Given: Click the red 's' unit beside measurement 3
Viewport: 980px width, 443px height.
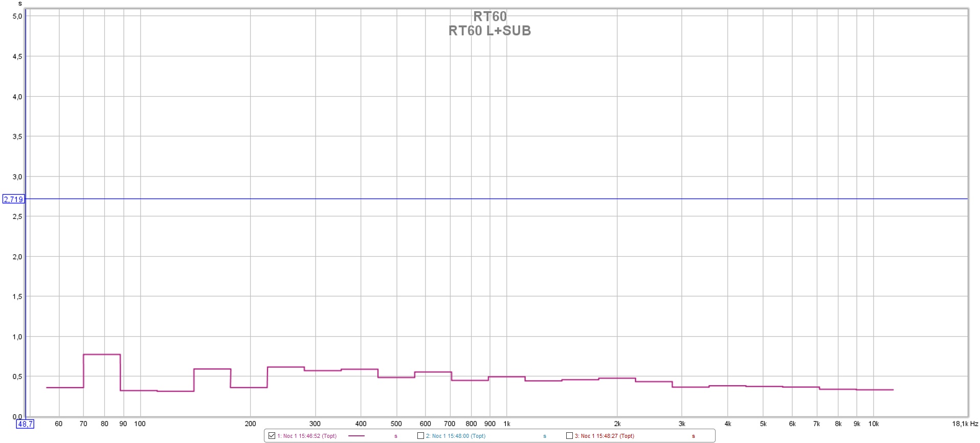Looking at the screenshot, I should (x=694, y=436).
